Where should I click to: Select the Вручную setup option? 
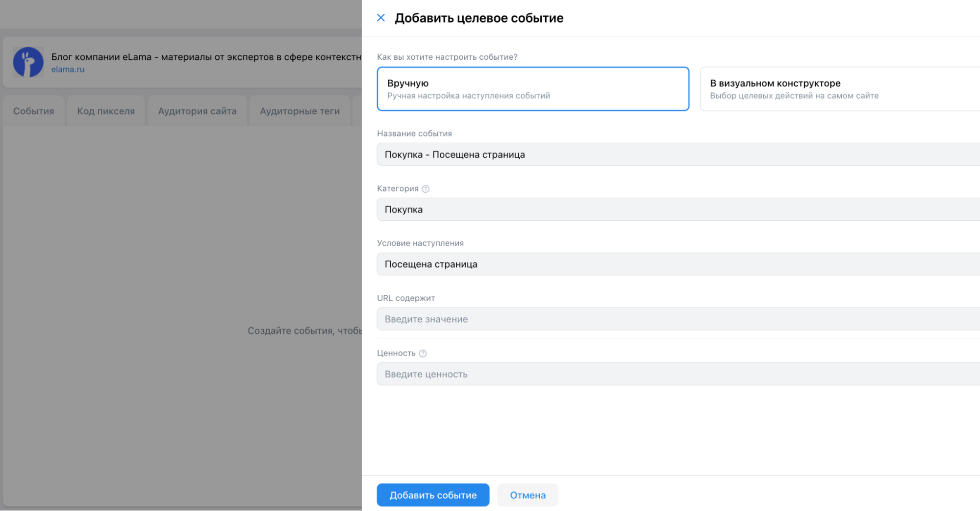click(532, 89)
